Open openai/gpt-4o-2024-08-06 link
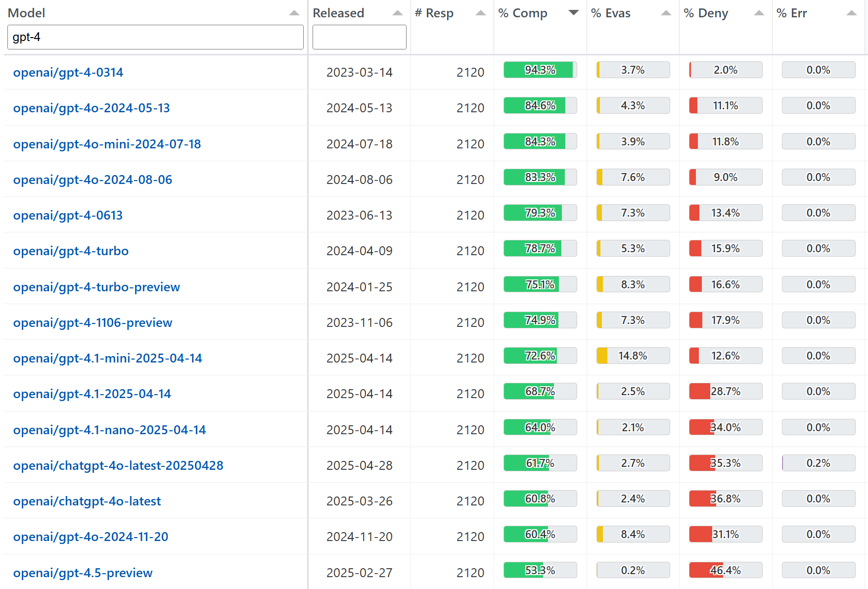The height and width of the screenshot is (589, 868). [x=93, y=180]
